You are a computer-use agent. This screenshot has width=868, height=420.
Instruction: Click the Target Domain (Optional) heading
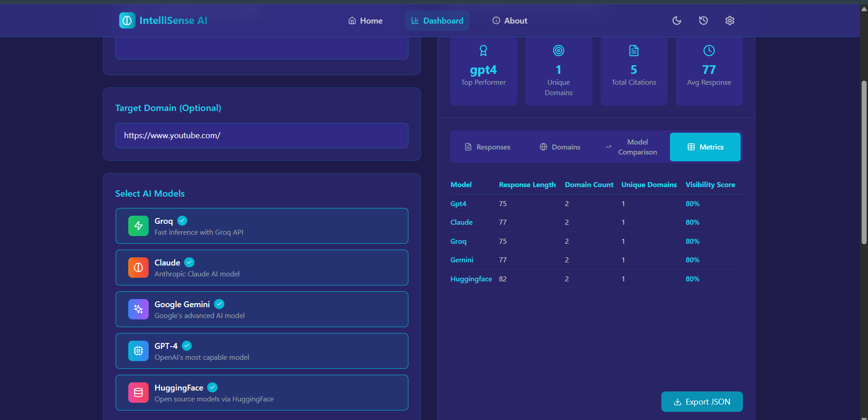[x=168, y=108]
